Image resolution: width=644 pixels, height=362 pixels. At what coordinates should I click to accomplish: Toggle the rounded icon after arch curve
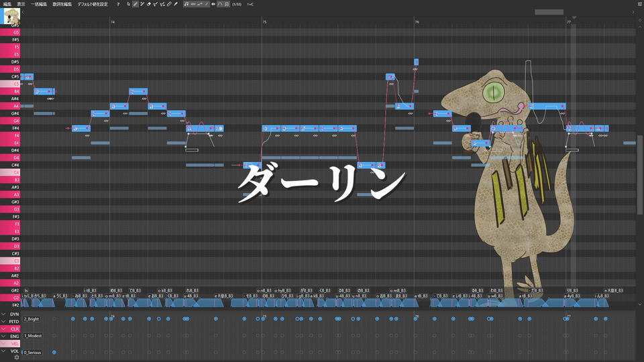point(227,4)
